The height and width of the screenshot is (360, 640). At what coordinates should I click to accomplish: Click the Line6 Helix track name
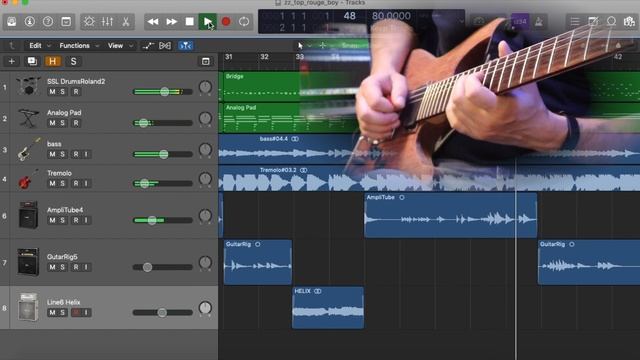(63, 302)
